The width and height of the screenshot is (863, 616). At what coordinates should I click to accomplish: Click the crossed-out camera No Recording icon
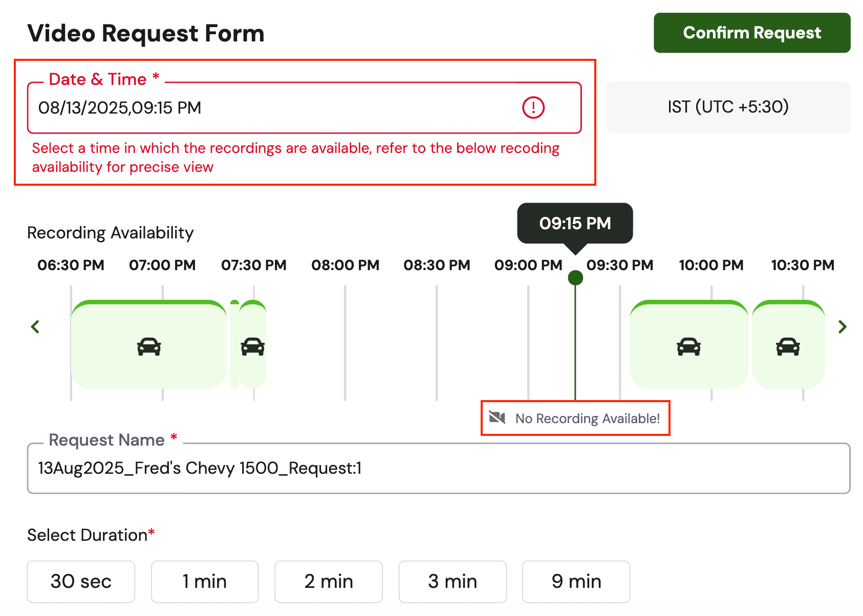tap(497, 417)
